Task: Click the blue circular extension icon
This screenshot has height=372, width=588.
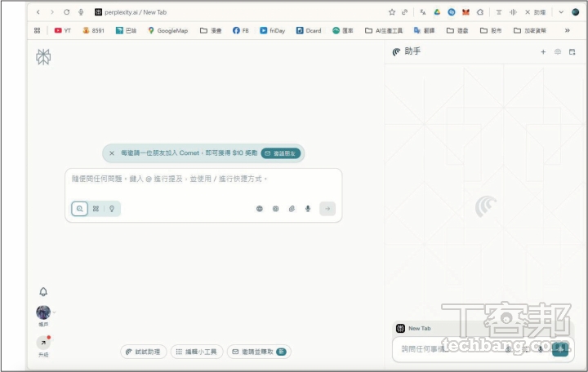Action: click(452, 12)
